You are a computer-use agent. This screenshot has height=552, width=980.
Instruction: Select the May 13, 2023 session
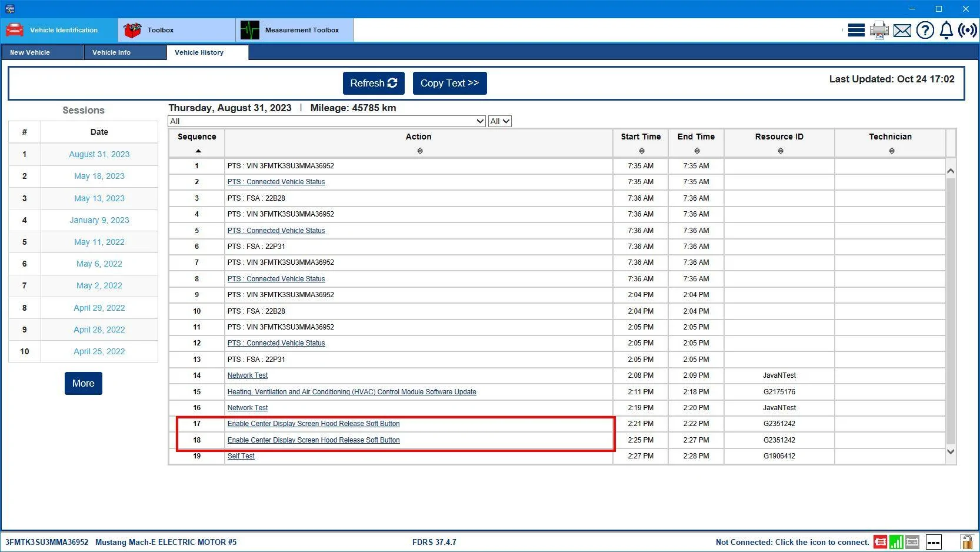(x=99, y=198)
